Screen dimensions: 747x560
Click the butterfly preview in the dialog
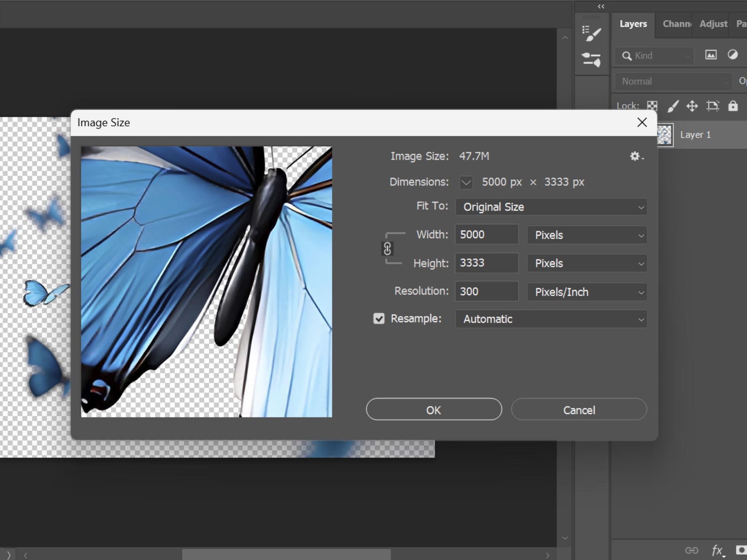click(207, 281)
